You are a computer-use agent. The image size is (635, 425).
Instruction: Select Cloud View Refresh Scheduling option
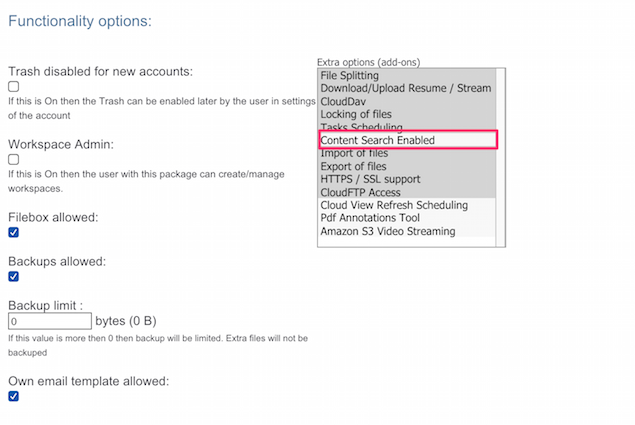[394, 206]
